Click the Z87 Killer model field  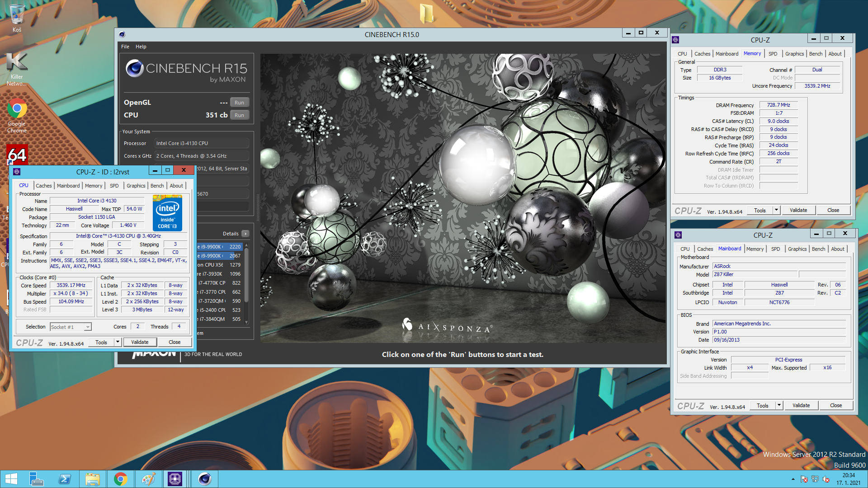755,274
